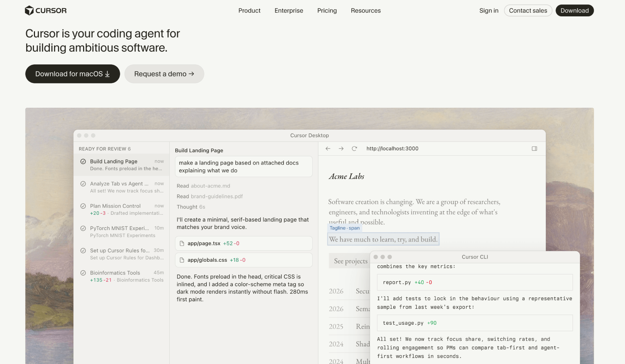The image size is (625, 364).
Task: Click 'Read about-acme.md' step
Action: tap(203, 186)
